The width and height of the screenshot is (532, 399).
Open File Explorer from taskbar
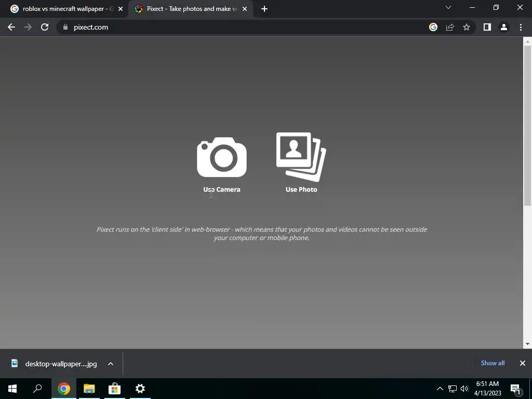pos(89,389)
